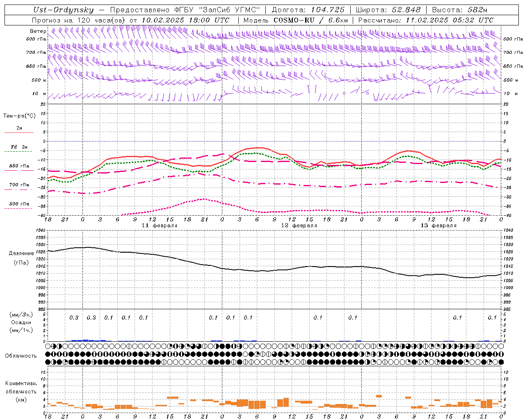Click the 1040 value on left pressure axis
525x420 pixels.
click(x=40, y=230)
